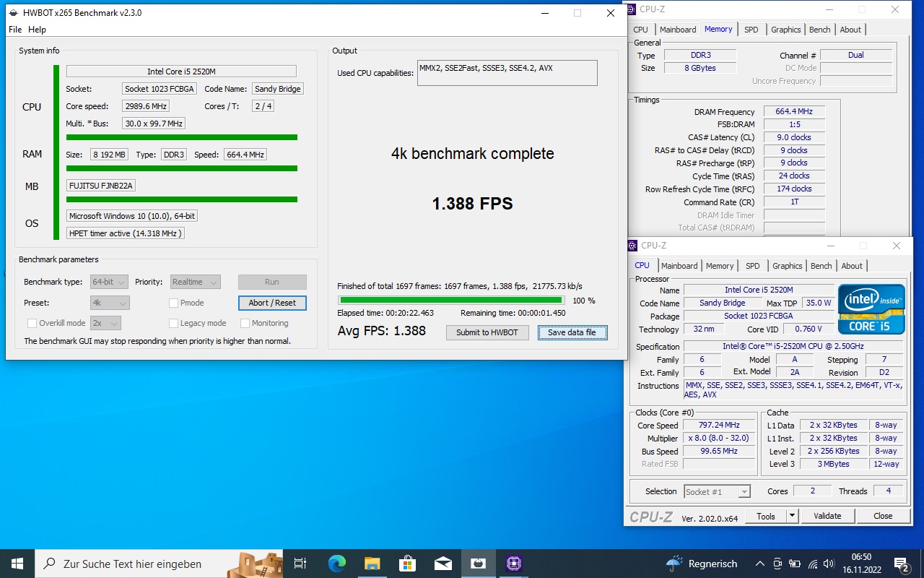Click the taskbar clock and date
This screenshot has height=578, width=924.
coord(861,564)
